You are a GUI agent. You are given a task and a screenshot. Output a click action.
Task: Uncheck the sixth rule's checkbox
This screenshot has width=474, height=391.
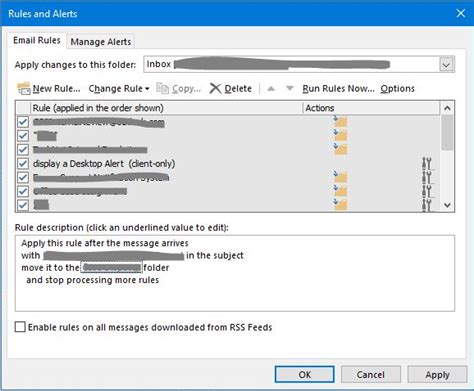pos(23,191)
